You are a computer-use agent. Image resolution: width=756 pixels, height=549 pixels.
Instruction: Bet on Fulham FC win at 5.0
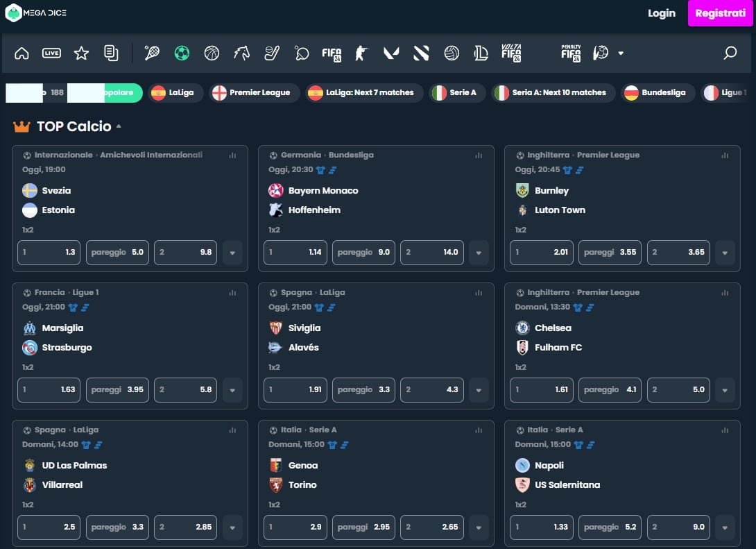[678, 390]
